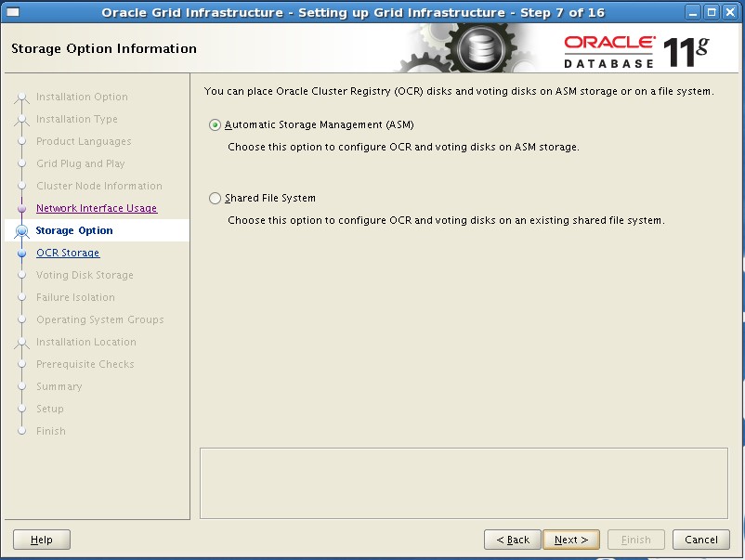Viewport: 745px width, 560px height.
Task: Click the Storage Option step marker icon
Action: tap(22, 231)
